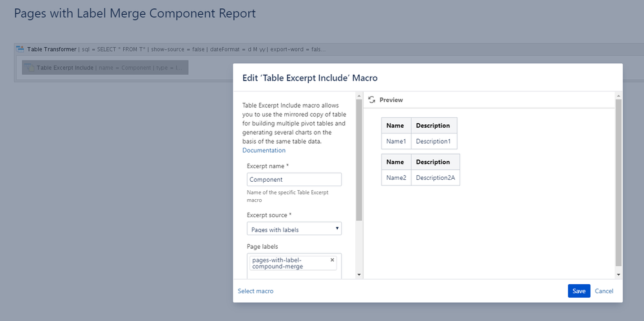Image resolution: width=644 pixels, height=321 pixels.
Task: Click the Excerpt source label
Action: tap(269, 215)
